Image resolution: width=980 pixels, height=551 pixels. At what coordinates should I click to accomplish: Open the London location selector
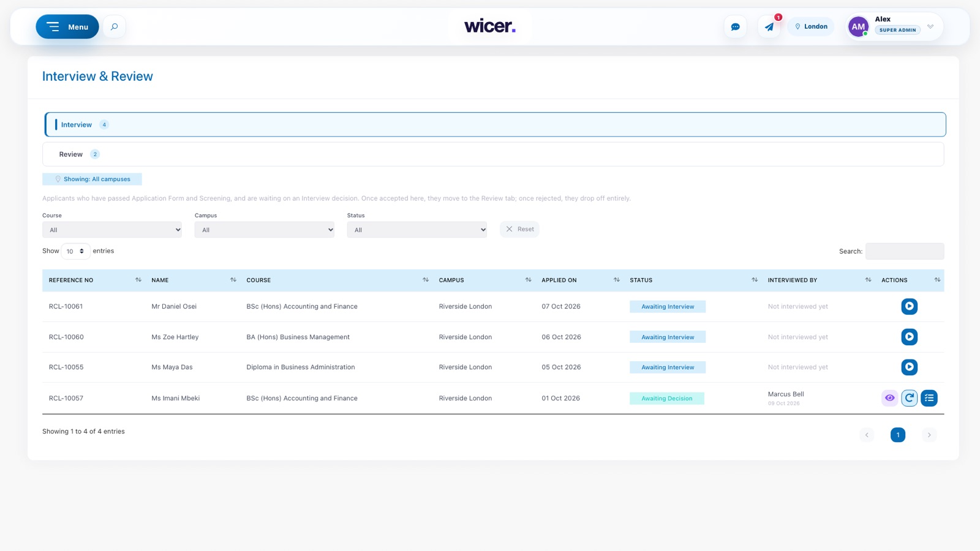tap(811, 27)
